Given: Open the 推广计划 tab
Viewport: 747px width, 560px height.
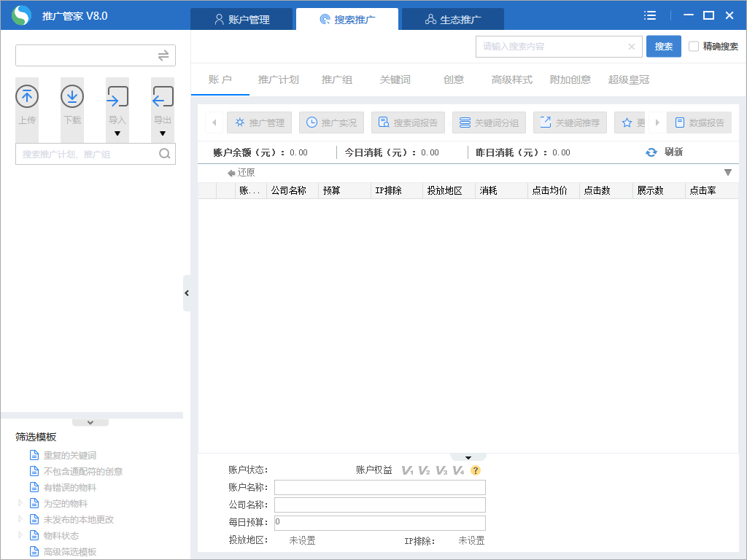Looking at the screenshot, I should (278, 79).
